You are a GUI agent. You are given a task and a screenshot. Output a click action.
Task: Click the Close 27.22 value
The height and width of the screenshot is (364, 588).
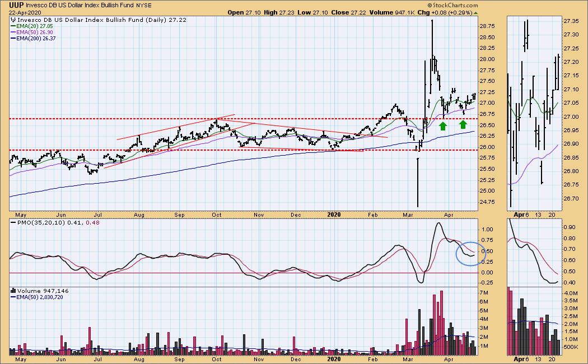tap(349, 12)
